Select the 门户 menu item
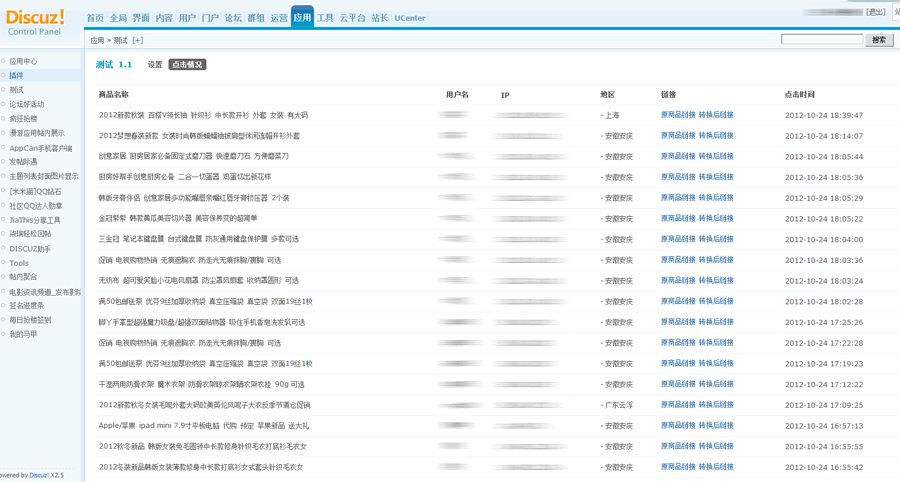 pos(210,18)
